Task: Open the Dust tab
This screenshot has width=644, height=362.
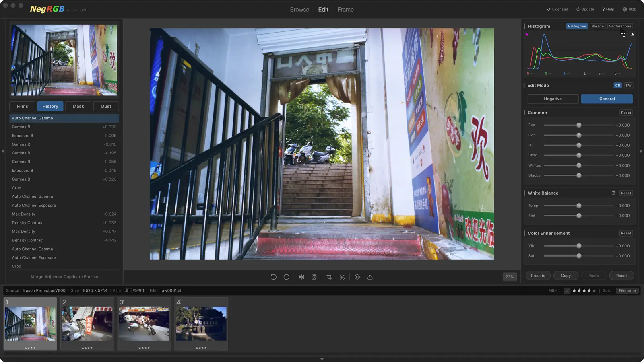Action: coord(106,106)
